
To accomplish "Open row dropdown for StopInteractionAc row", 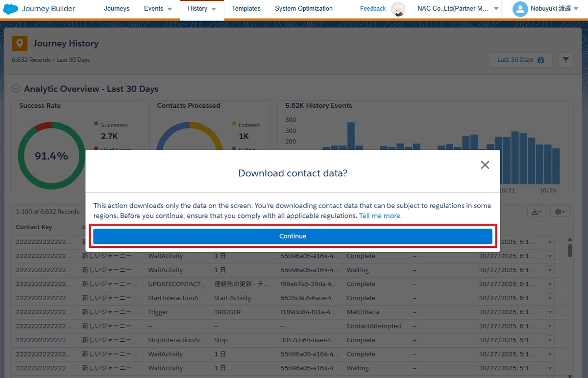I will tap(549, 340).
